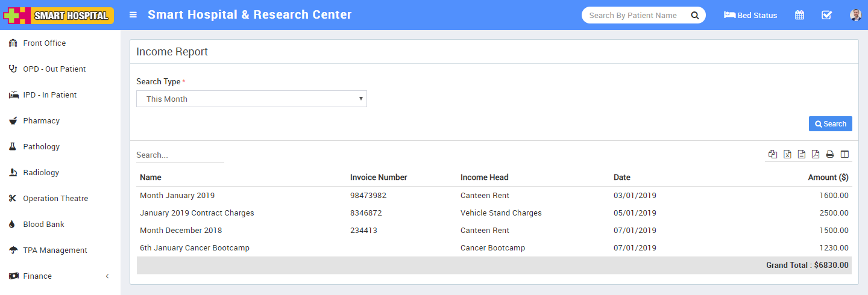Click the magnifier icon in patient search
Viewport: 868px width, 295px height.
tap(694, 15)
